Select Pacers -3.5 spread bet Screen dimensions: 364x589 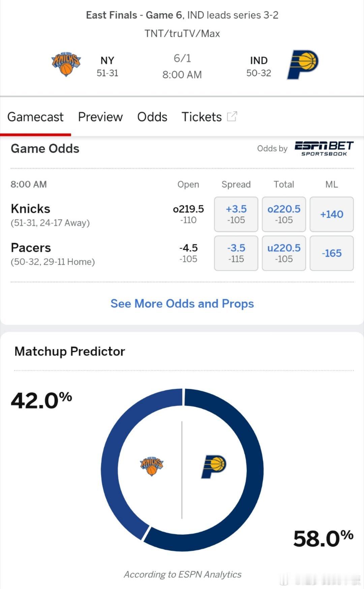[236, 253]
